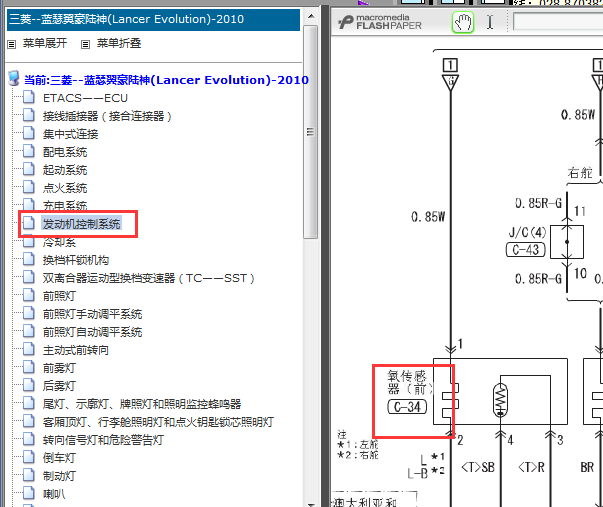Click the C-43 connector label in diagram

coord(526,250)
